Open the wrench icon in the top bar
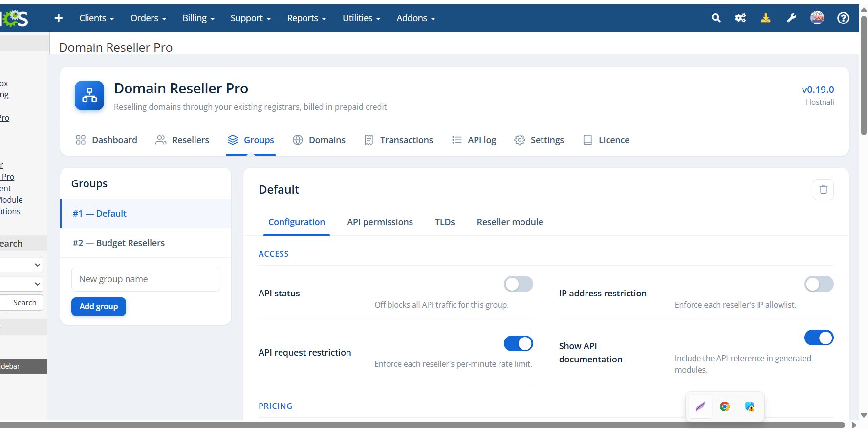 point(791,18)
